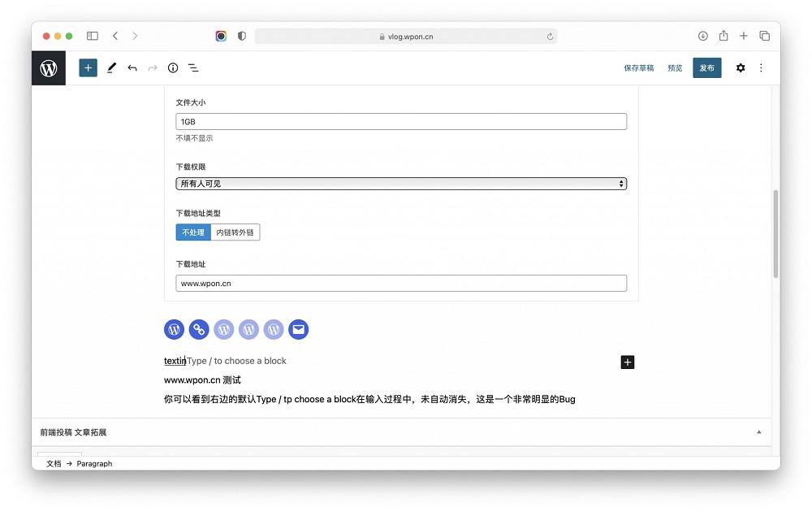Click the 保存草稿 save draft link
The height and width of the screenshot is (512, 812).
(x=639, y=67)
